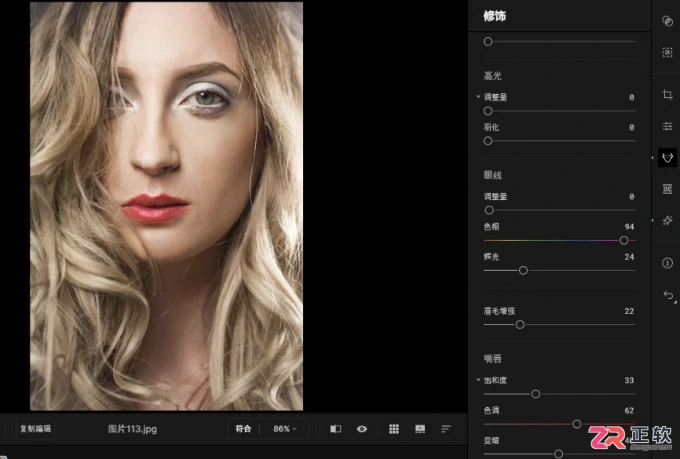The height and width of the screenshot is (459, 680).
Task: Open the overlapping-circles layers icon in sidebar
Action: click(667, 21)
